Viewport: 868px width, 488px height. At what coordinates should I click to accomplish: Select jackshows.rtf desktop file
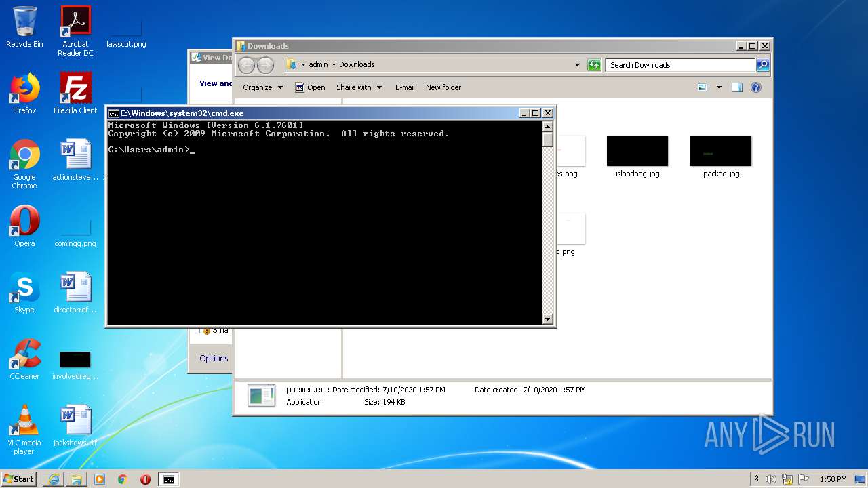coord(75,426)
